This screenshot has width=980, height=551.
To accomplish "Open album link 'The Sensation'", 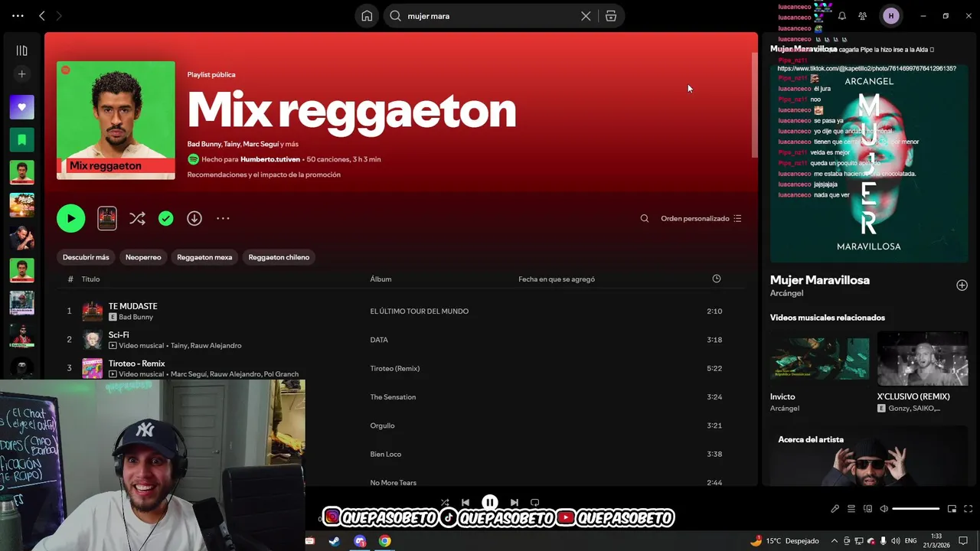I will [393, 397].
